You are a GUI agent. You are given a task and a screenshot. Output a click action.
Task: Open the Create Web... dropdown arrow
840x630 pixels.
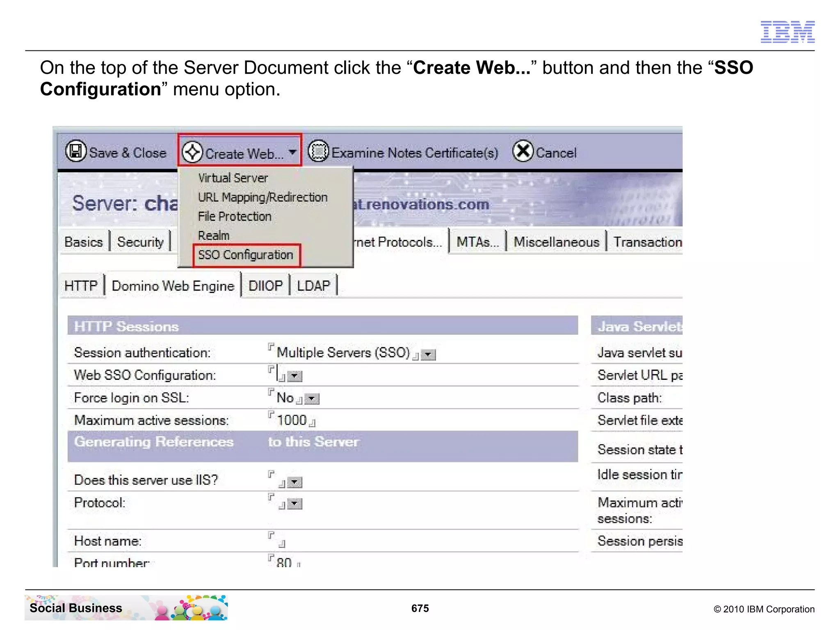pos(292,152)
